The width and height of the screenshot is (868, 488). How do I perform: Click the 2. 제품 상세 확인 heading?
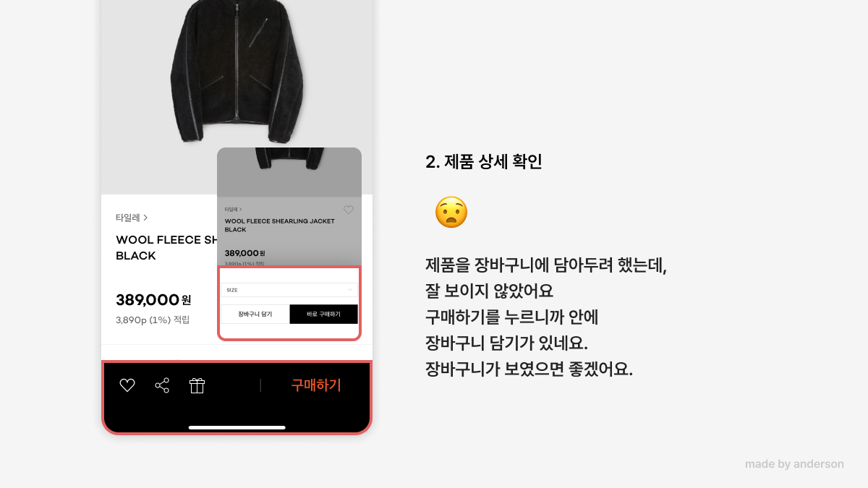484,161
